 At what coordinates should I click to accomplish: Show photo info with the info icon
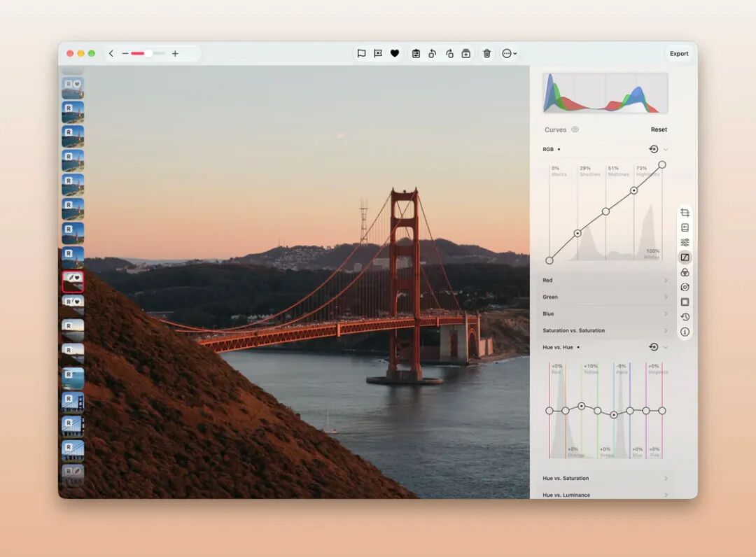tap(685, 332)
